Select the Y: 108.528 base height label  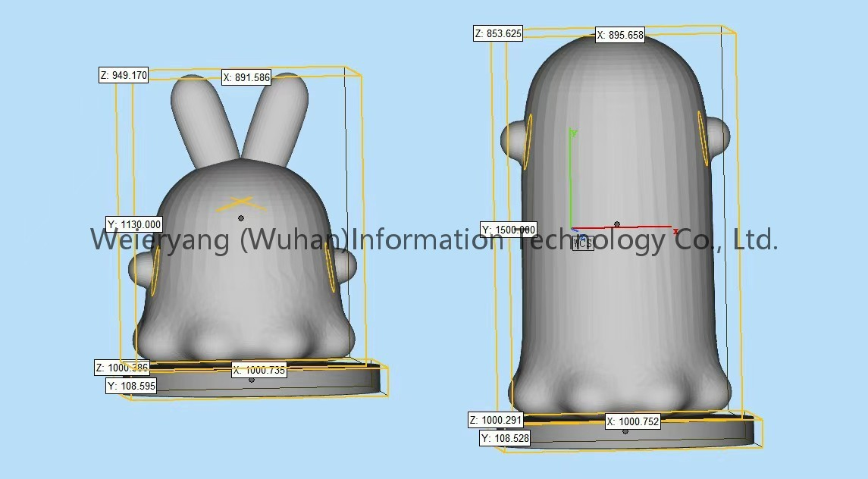[x=506, y=438]
